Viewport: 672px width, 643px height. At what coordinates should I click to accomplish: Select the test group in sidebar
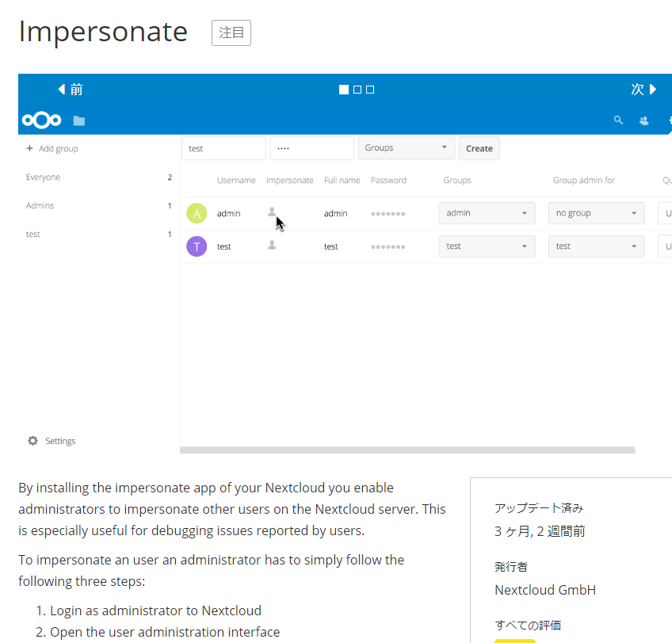(33, 234)
